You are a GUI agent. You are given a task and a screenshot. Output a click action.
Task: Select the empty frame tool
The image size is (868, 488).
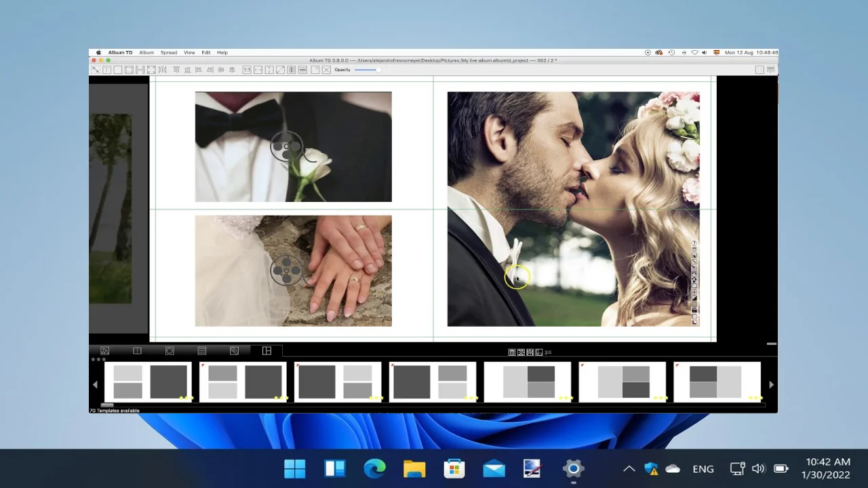[118, 70]
